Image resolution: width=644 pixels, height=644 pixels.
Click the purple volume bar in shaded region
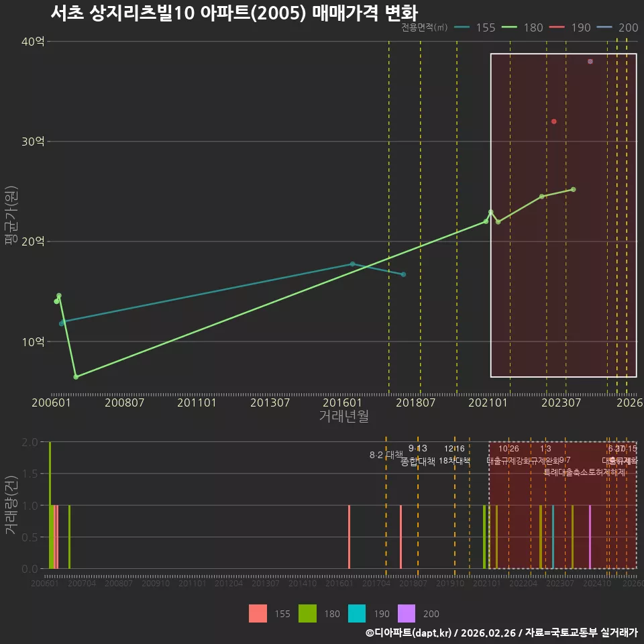pos(590,537)
